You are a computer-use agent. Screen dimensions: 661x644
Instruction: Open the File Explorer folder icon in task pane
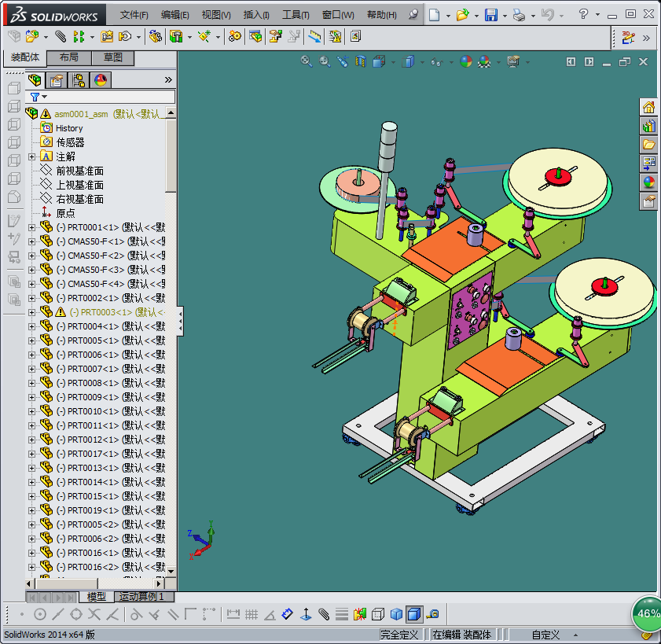[648, 145]
